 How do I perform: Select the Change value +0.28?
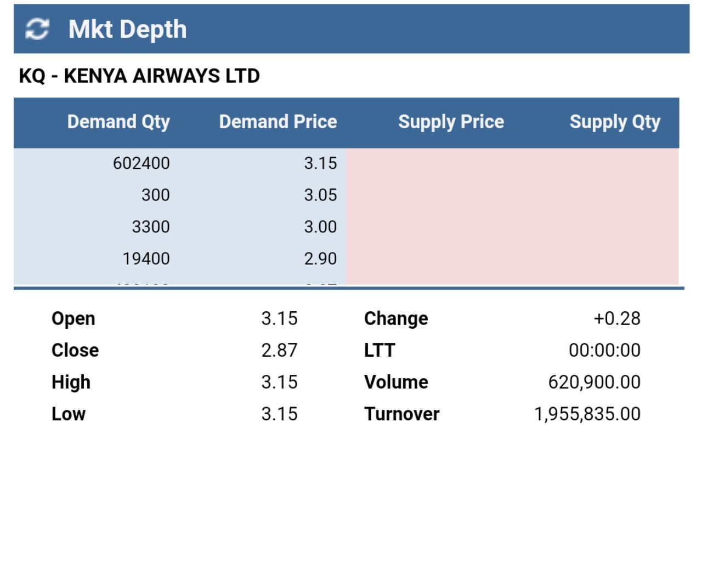click(x=617, y=318)
